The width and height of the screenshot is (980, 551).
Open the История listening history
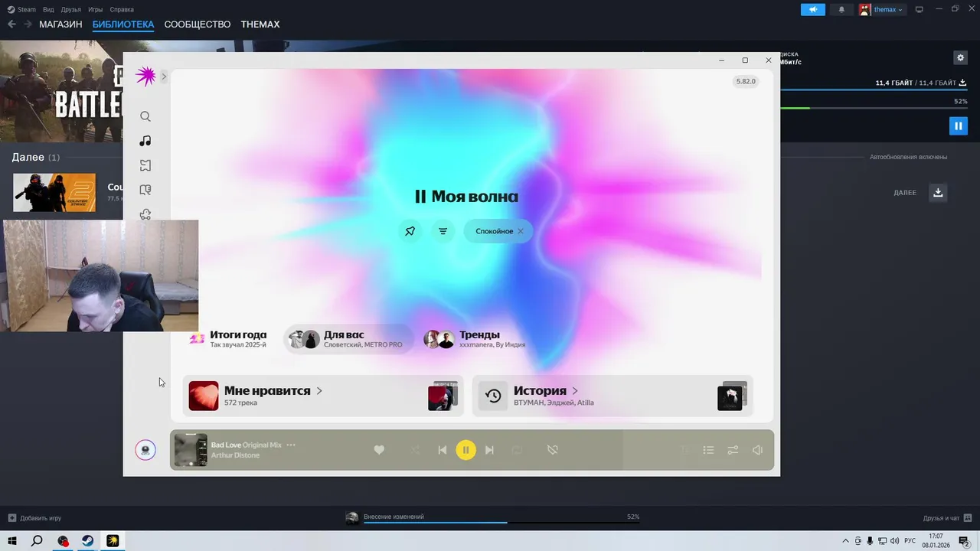pyautogui.click(x=612, y=396)
